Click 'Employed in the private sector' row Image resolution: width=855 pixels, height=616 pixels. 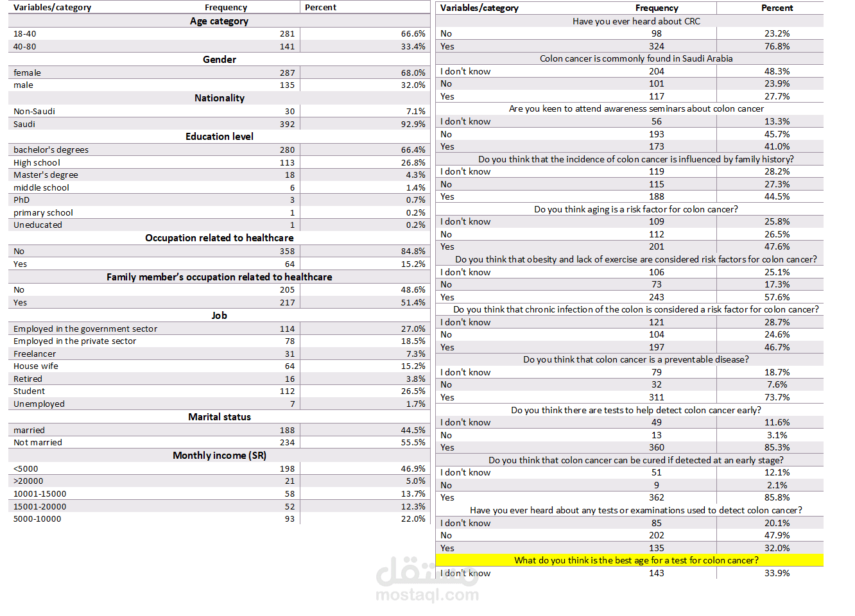pyautogui.click(x=74, y=341)
